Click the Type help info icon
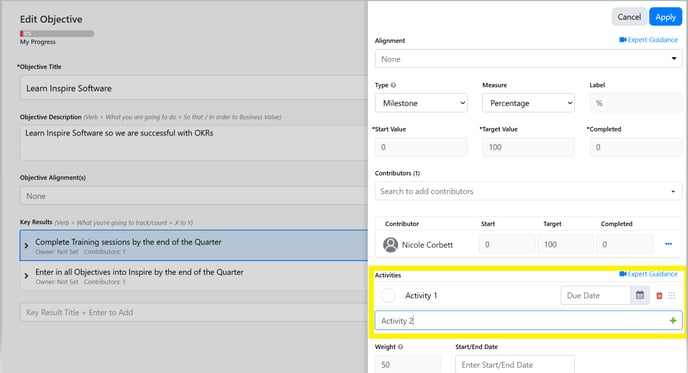688x373 pixels. coord(393,85)
